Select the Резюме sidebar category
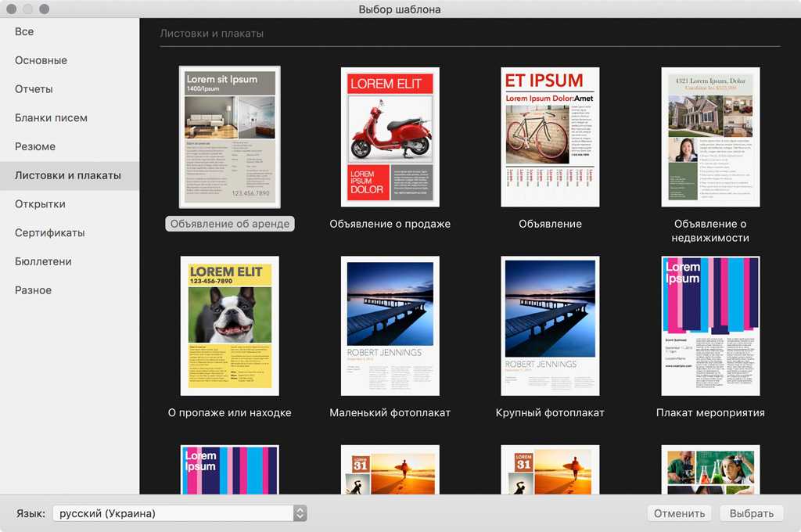The height and width of the screenshot is (532, 801). pyautogui.click(x=35, y=146)
